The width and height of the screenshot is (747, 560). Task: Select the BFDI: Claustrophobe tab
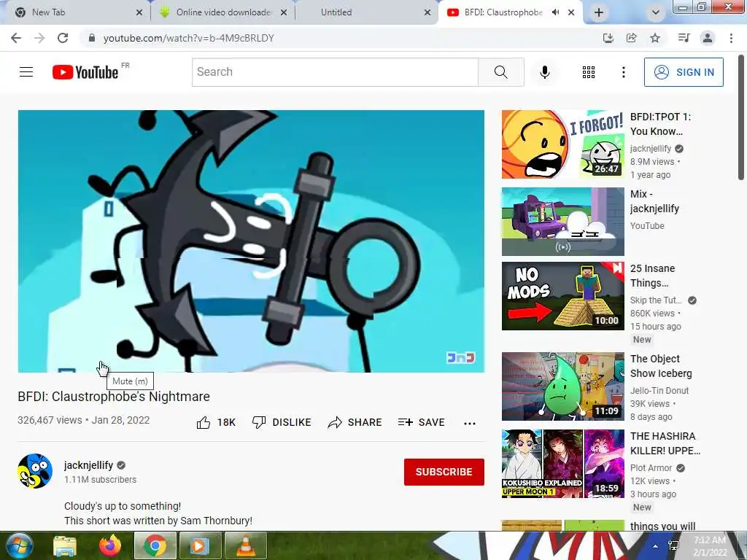click(x=503, y=12)
